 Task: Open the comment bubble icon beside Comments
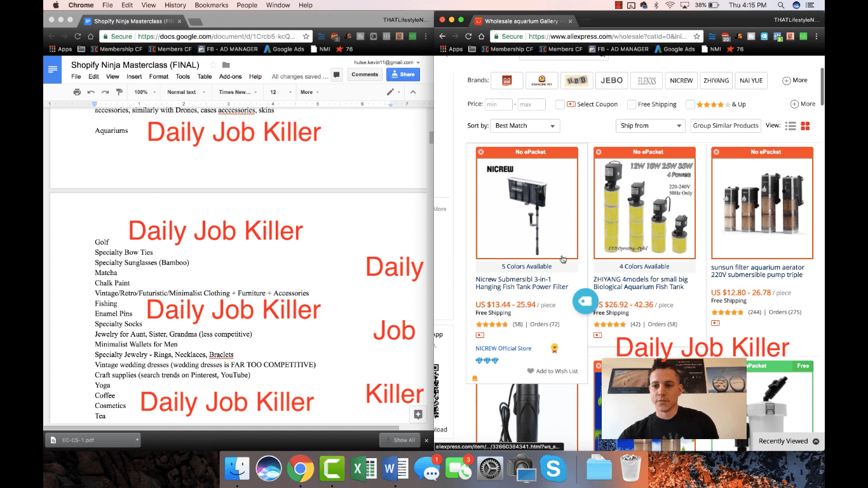coord(337,74)
